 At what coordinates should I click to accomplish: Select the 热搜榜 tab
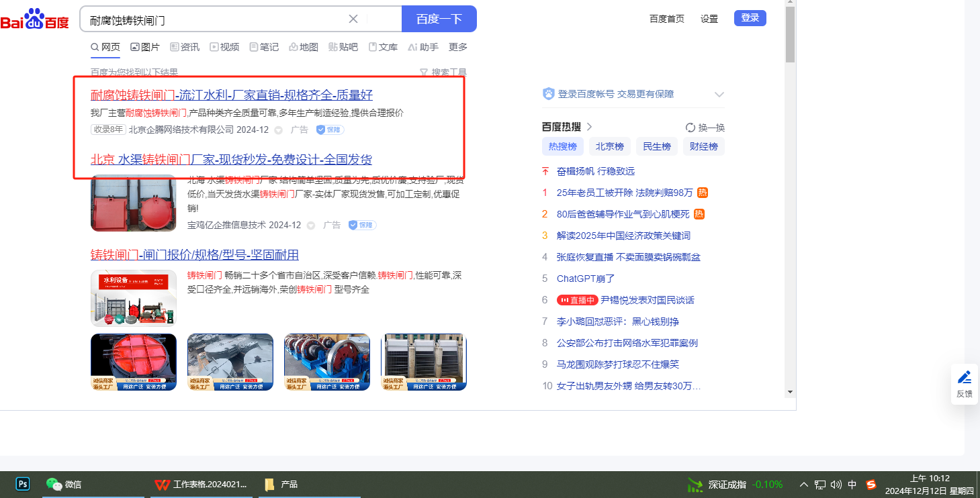pyautogui.click(x=563, y=146)
